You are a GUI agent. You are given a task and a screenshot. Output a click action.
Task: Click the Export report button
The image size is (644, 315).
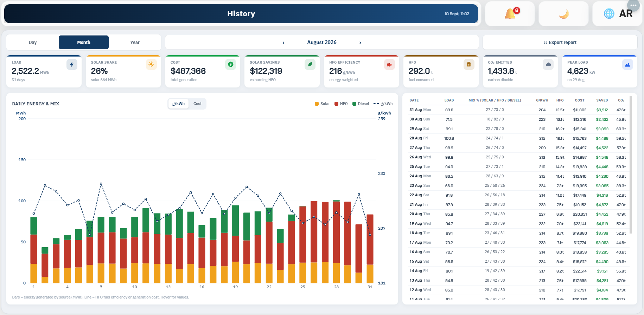[560, 42]
